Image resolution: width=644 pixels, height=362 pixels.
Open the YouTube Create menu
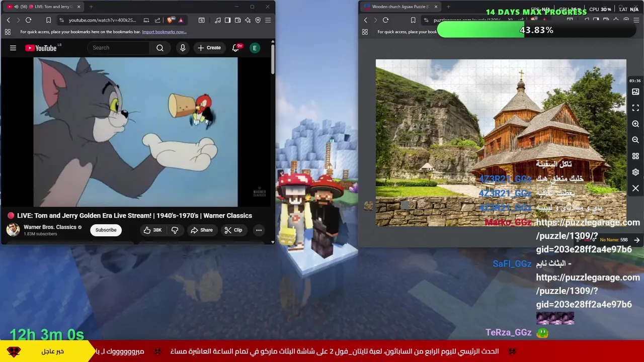click(x=209, y=48)
